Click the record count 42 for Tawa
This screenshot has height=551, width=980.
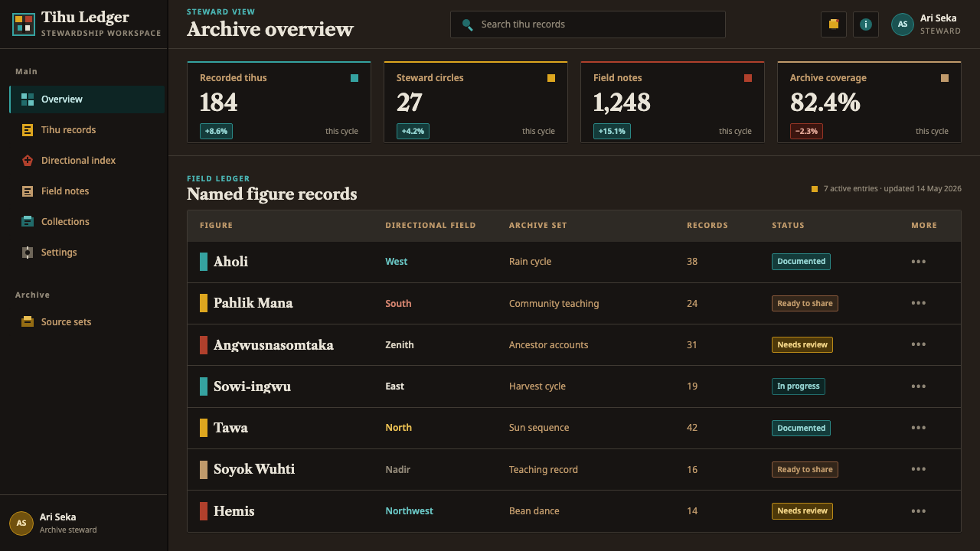pyautogui.click(x=692, y=428)
